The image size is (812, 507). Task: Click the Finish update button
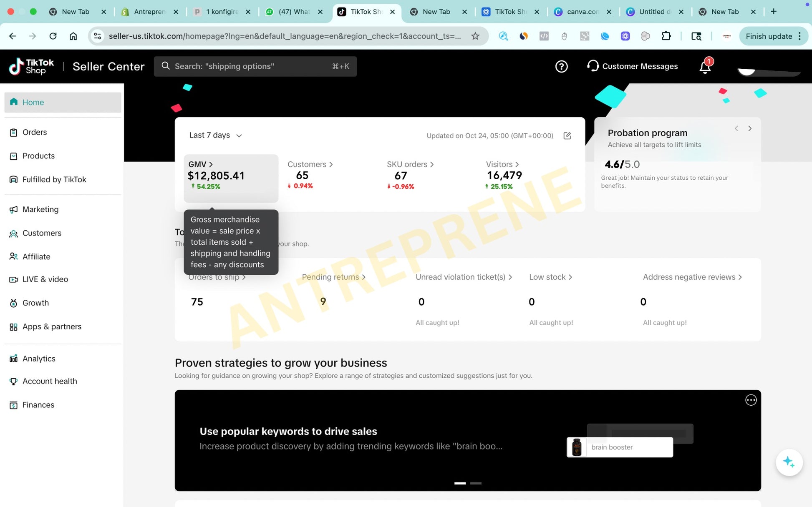click(x=769, y=36)
